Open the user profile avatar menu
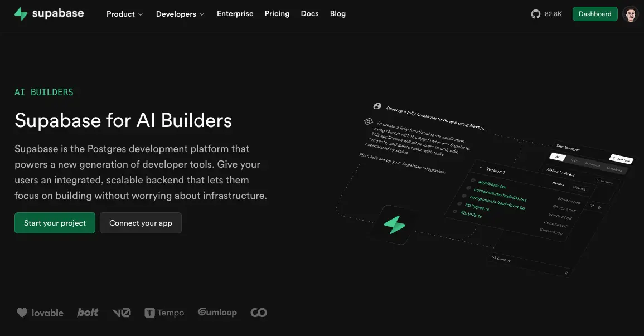This screenshot has width=644, height=336. pos(631,14)
